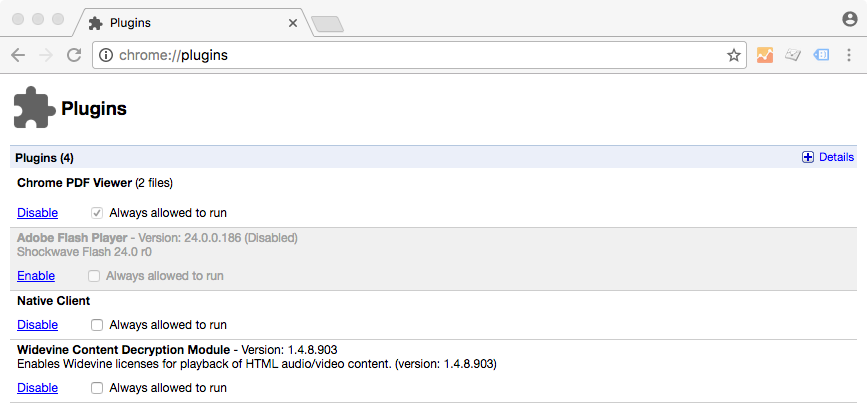Toggle Always allowed for Native Client
867x415 pixels.
click(x=97, y=325)
